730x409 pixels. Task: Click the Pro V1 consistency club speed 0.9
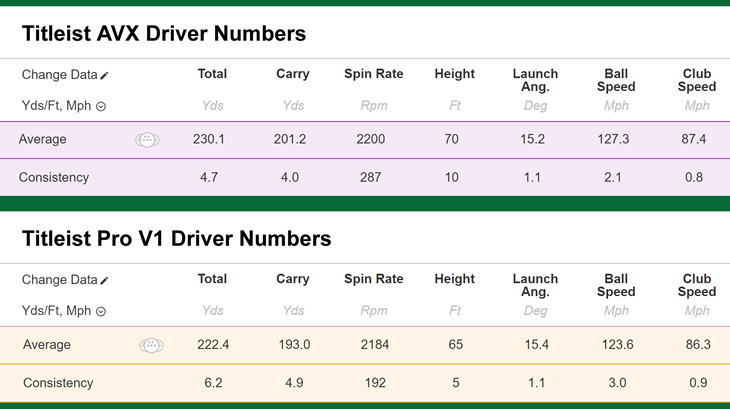click(x=698, y=383)
